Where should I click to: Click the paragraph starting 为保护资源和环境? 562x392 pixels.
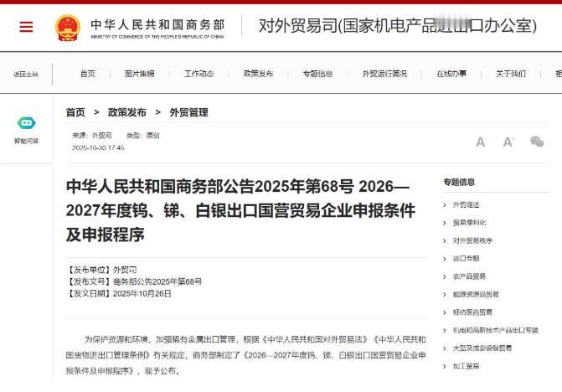pyautogui.click(x=246, y=355)
